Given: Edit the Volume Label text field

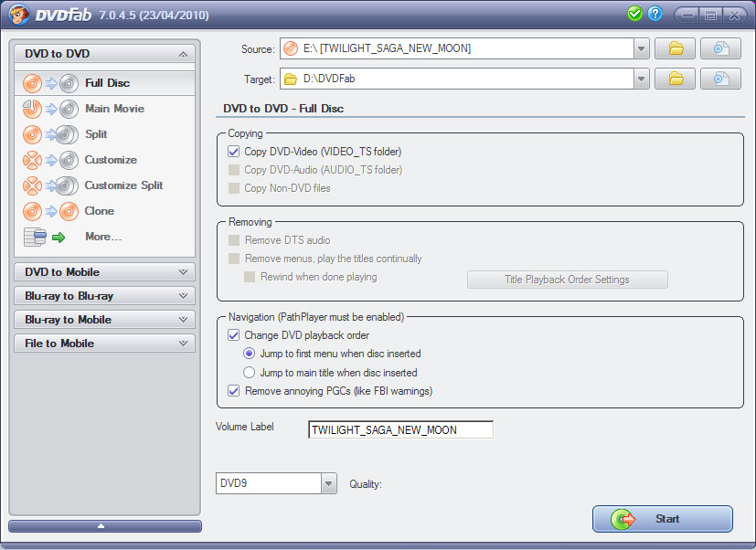Looking at the screenshot, I should [x=400, y=428].
